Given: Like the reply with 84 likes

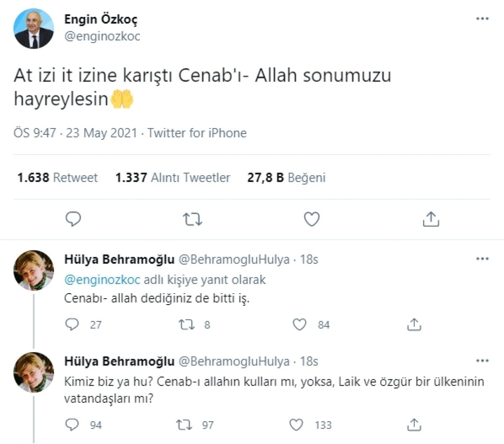Looking at the screenshot, I should point(299,324).
